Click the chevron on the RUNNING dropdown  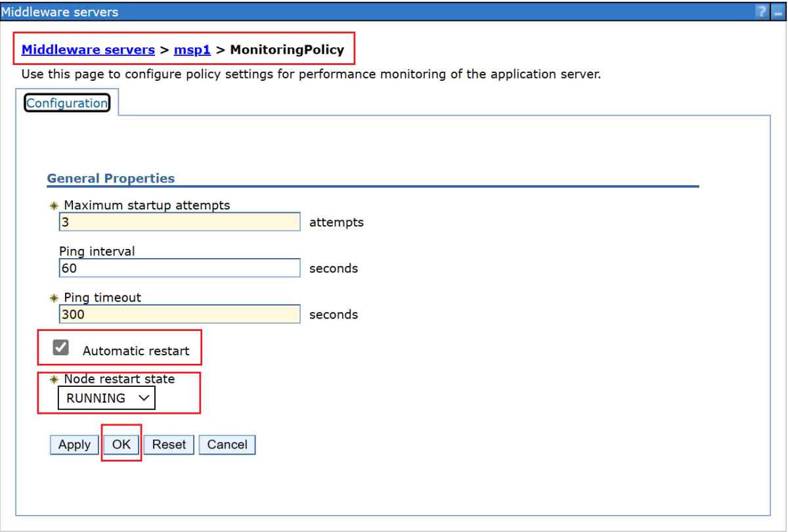(143, 398)
